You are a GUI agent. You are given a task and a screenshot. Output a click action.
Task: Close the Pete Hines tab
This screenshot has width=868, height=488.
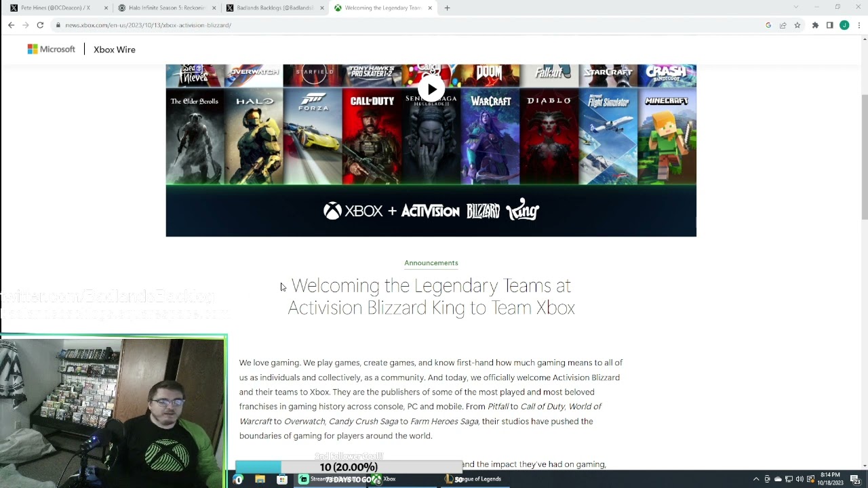click(x=106, y=8)
